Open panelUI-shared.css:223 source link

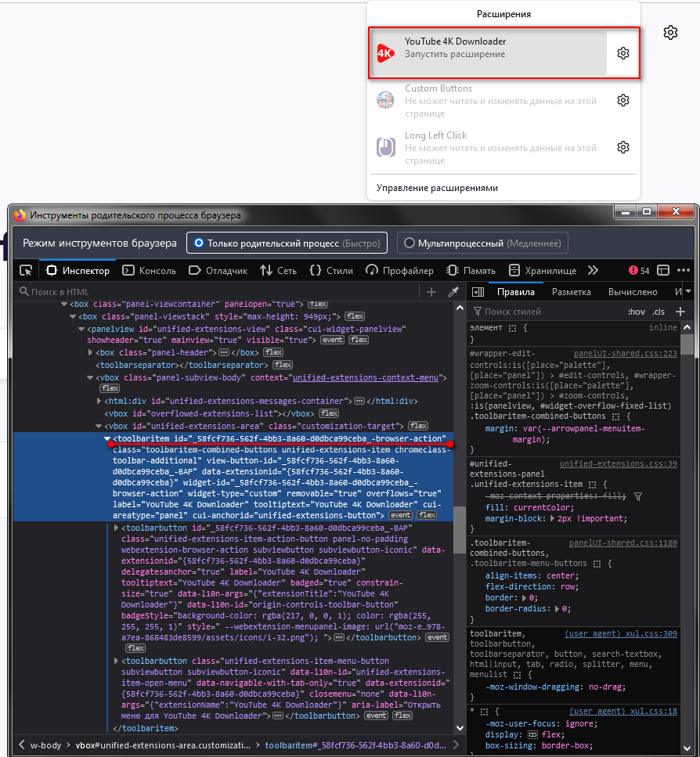tap(625, 353)
